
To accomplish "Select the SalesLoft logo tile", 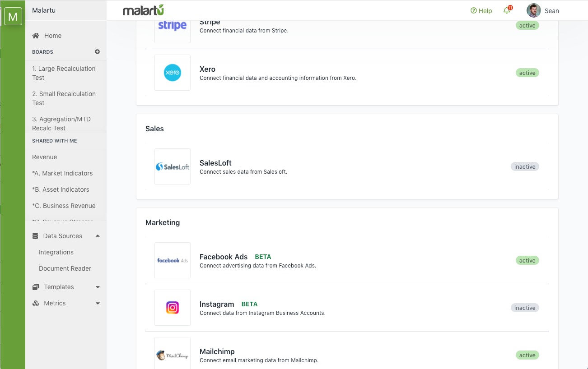I will point(172,166).
